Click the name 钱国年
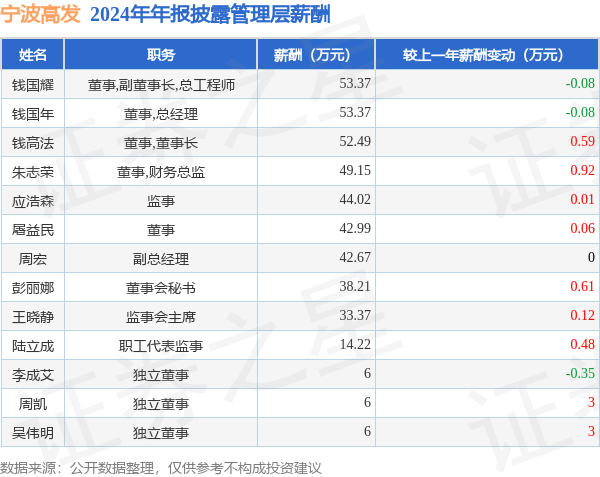600x477 pixels. 33,114
